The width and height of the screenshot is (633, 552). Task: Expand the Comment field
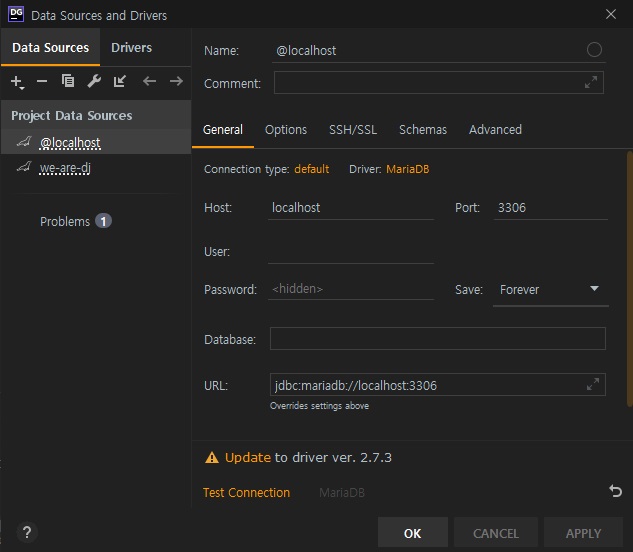[x=591, y=82]
